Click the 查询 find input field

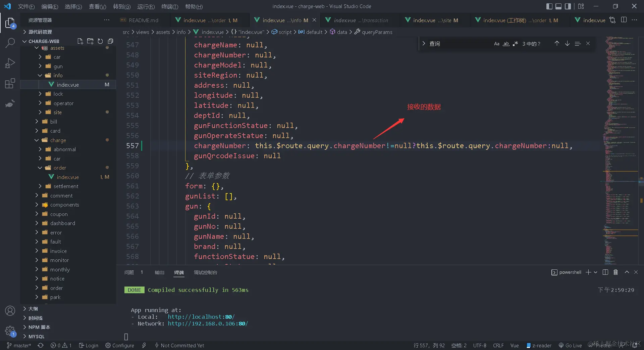(x=459, y=44)
